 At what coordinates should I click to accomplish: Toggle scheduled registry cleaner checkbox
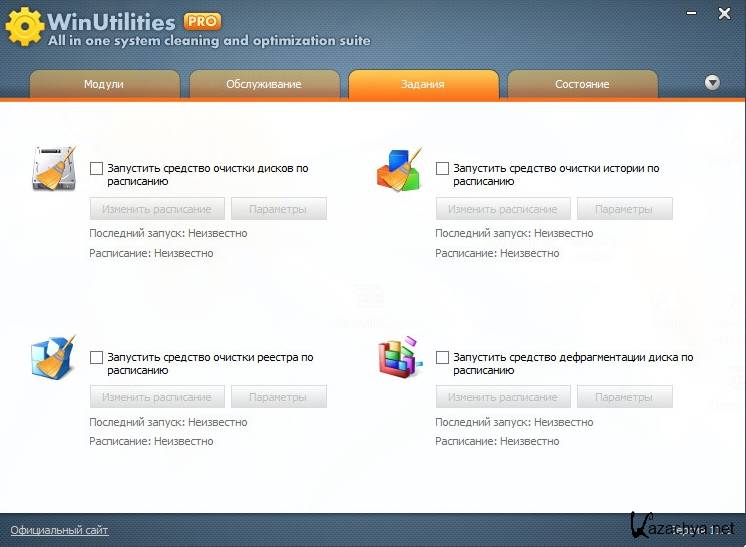click(x=97, y=358)
